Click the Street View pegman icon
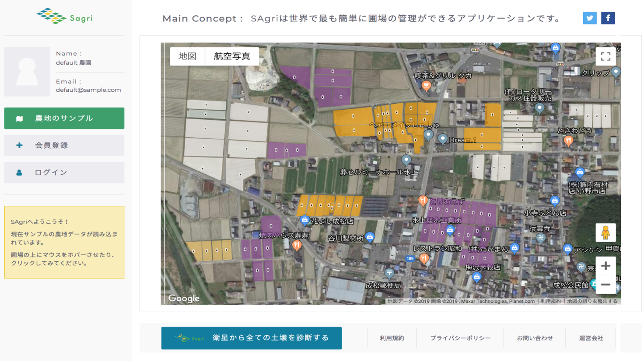The width and height of the screenshot is (644, 361). [605, 233]
